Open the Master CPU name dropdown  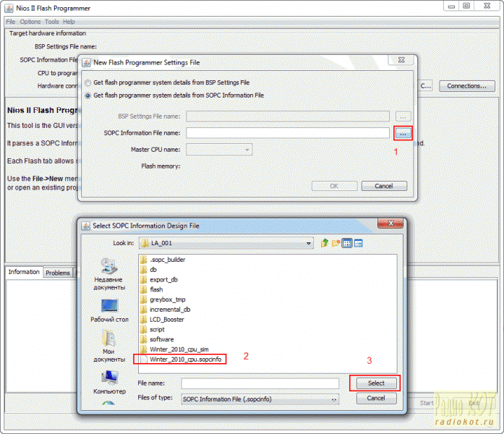(219, 150)
